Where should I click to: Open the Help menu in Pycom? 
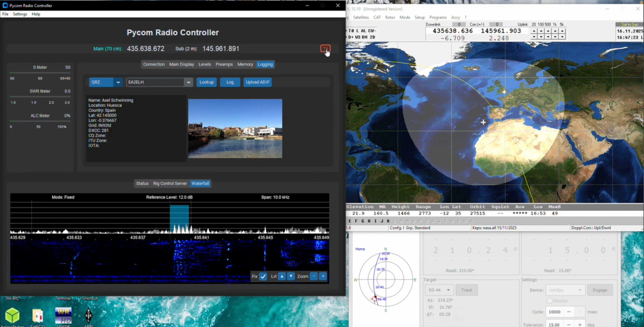coord(36,14)
